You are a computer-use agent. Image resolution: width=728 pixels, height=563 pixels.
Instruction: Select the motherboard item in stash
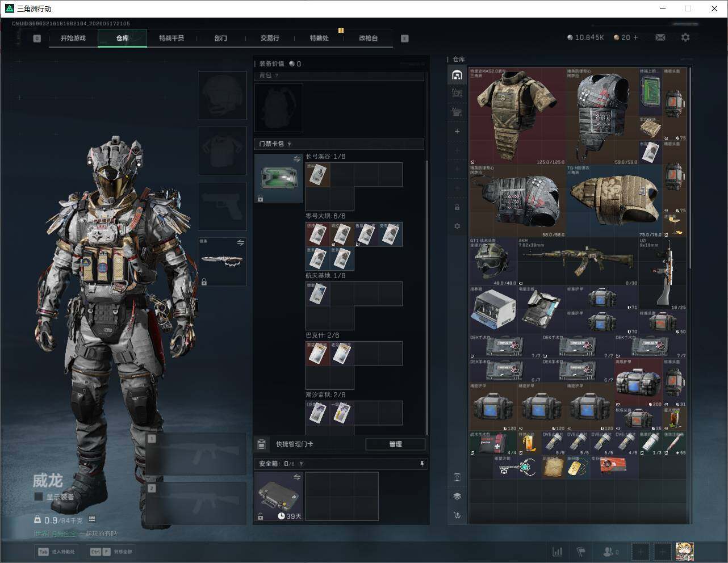541,310
